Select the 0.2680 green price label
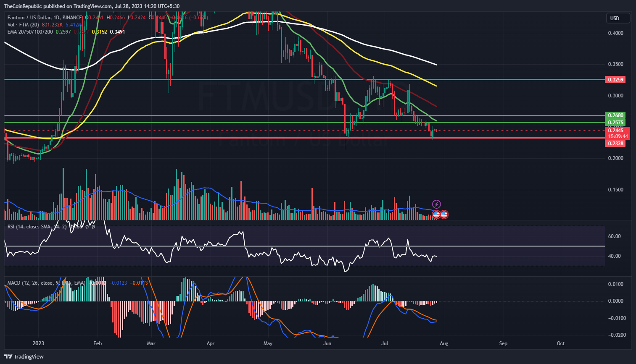The height and width of the screenshot is (364, 636). tap(616, 115)
